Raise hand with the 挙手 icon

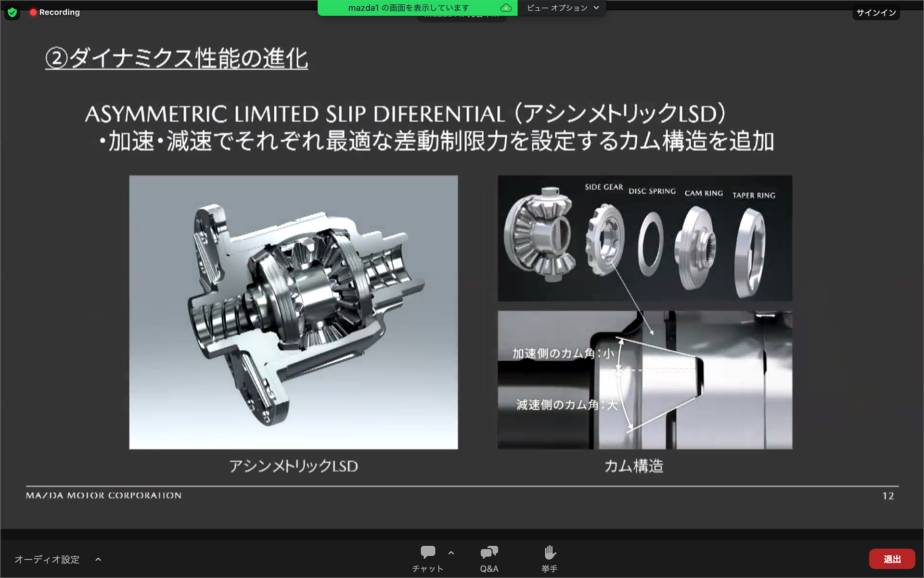[x=549, y=558]
